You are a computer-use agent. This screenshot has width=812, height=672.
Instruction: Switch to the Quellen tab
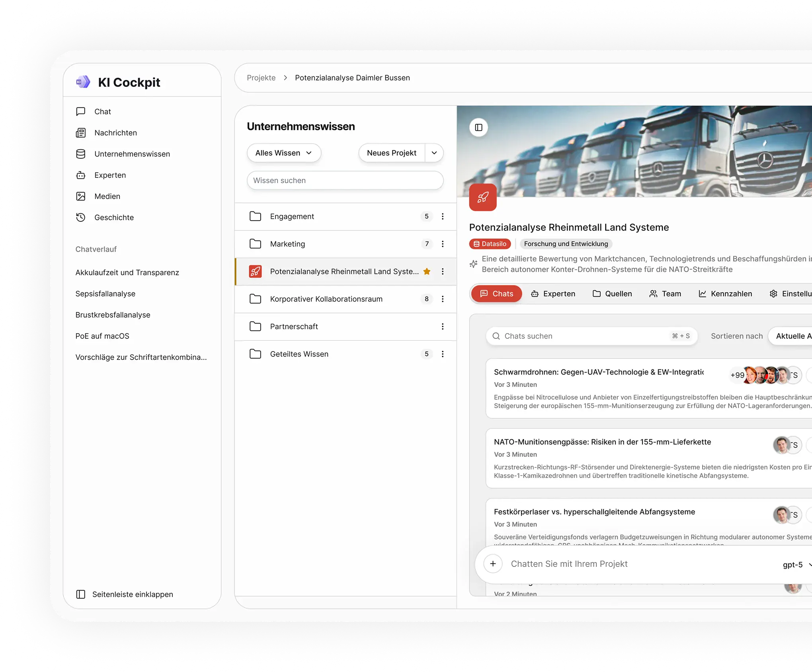click(612, 293)
